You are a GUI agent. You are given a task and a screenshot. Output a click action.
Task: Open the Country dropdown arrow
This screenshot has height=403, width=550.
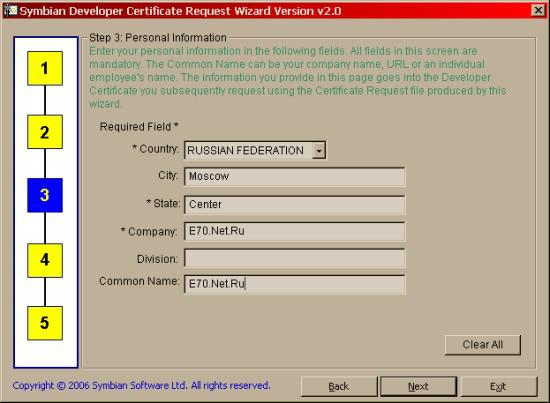tap(318, 150)
